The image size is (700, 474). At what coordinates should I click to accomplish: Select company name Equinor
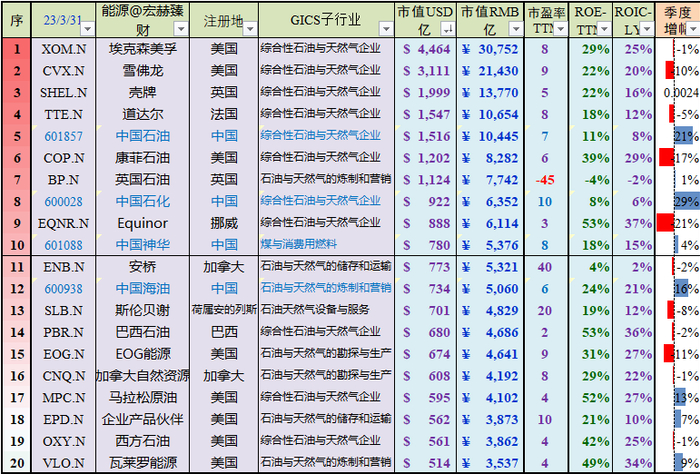click(x=142, y=224)
